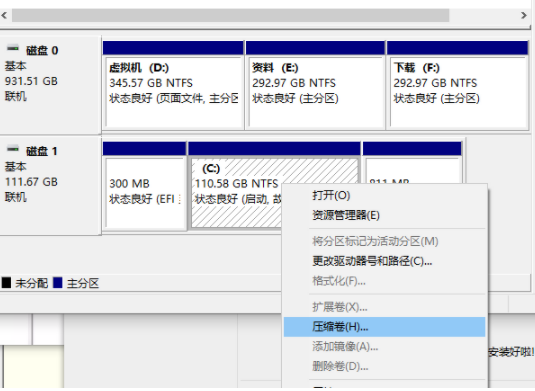This screenshot has width=535, height=391.
Task: Click the 磁盘 0 label
Action: pyautogui.click(x=42, y=50)
